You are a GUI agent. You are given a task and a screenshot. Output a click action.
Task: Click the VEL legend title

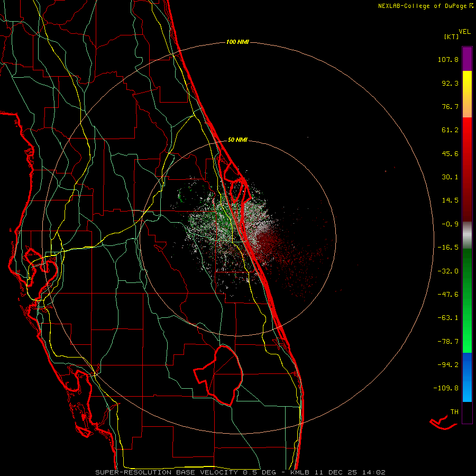464,31
